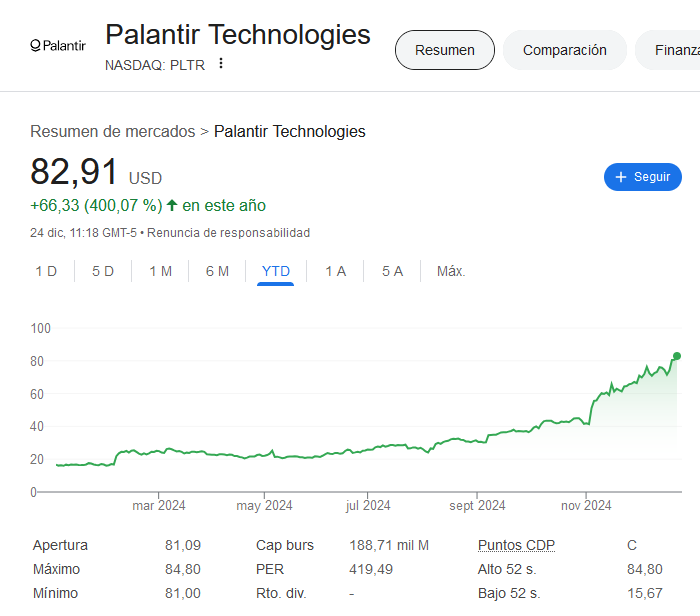Show the 1 A chart range

click(335, 271)
